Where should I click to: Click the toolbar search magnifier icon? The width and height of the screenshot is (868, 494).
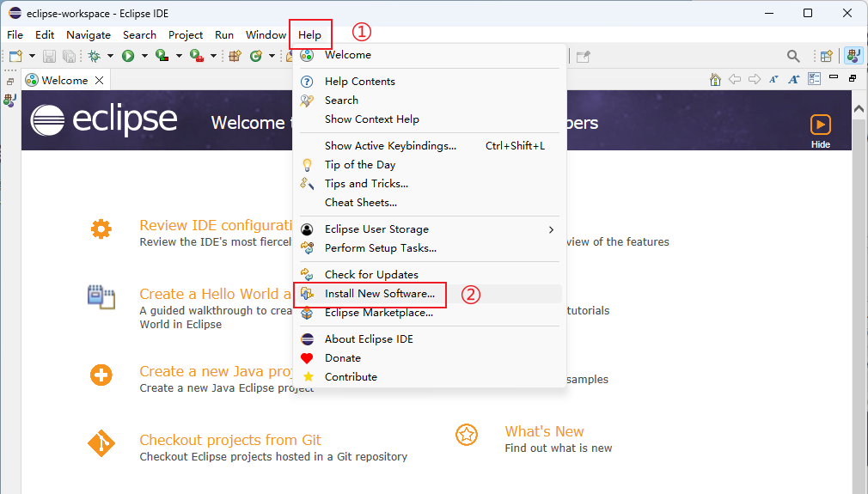[793, 56]
